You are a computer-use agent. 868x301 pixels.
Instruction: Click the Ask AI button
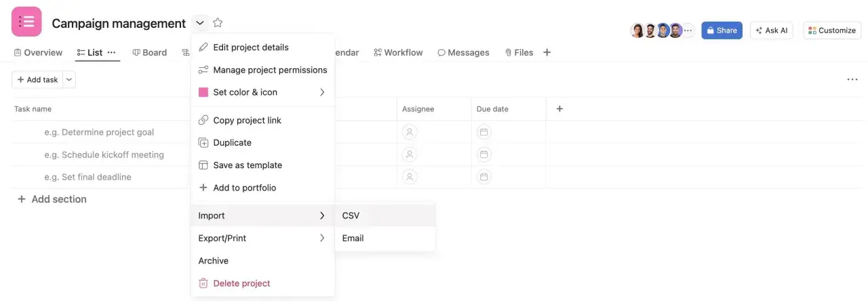tap(771, 31)
